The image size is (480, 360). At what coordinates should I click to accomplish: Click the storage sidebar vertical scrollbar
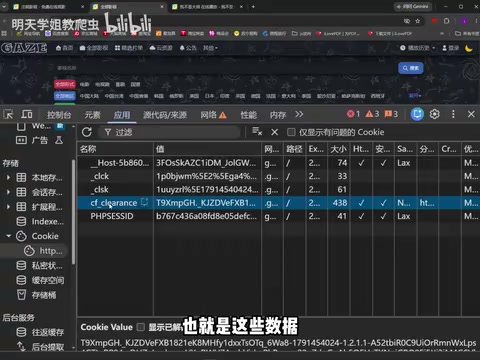coord(73,213)
